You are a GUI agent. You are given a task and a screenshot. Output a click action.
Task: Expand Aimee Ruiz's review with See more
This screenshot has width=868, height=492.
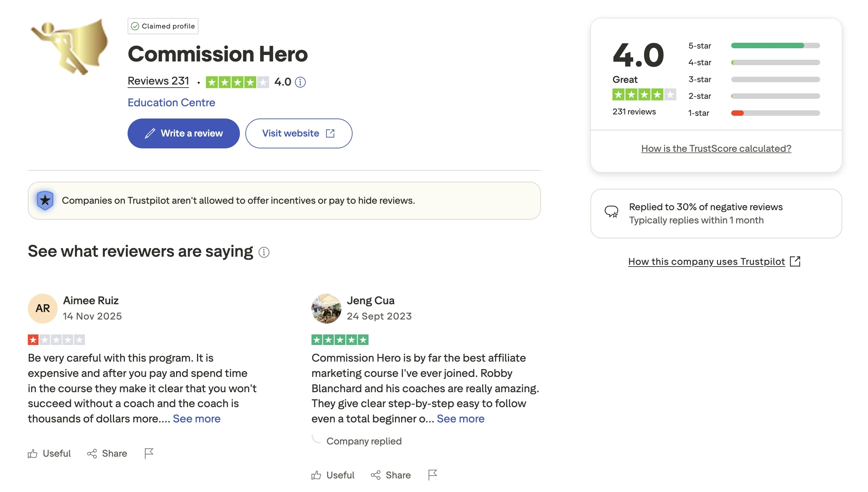pyautogui.click(x=196, y=419)
